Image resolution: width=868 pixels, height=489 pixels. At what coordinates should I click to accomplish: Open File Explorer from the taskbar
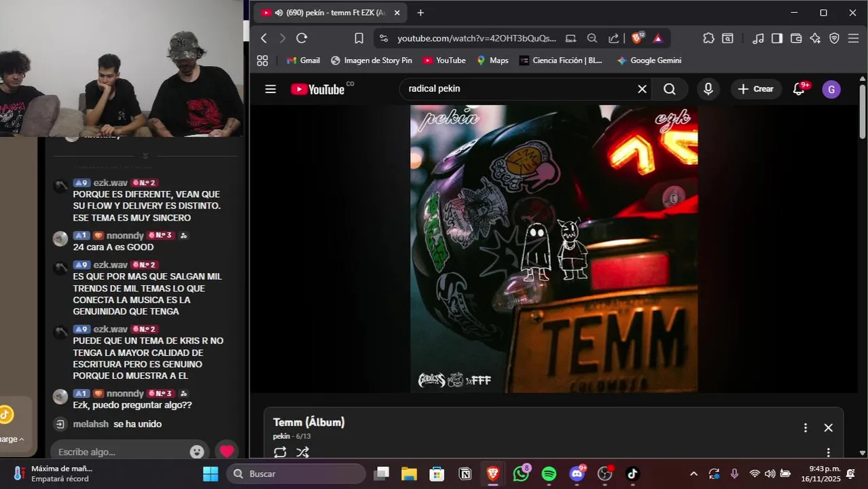[x=409, y=473]
